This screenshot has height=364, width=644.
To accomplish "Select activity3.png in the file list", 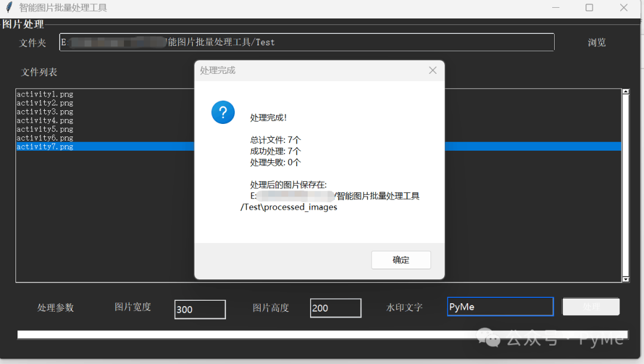I will click(x=45, y=111).
